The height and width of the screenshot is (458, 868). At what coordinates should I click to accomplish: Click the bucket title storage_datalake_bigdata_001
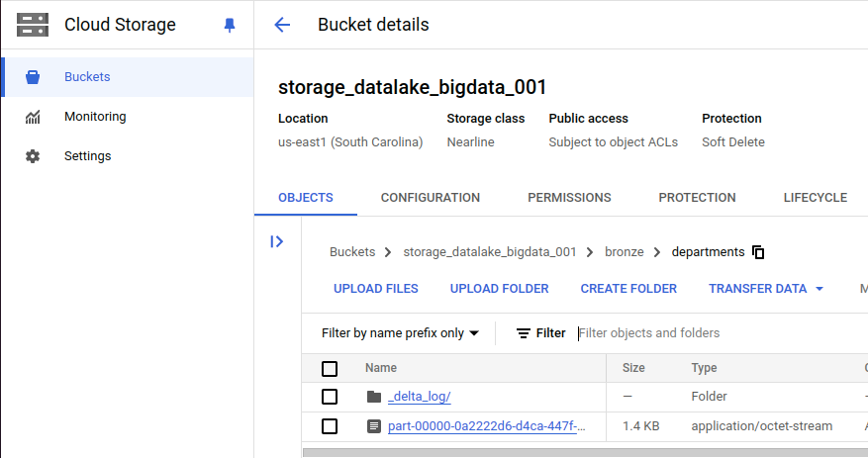412,87
